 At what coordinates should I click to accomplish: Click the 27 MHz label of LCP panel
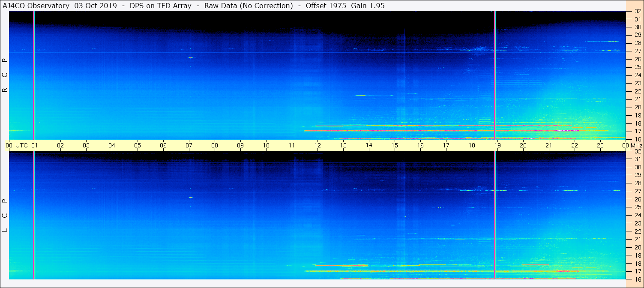(x=638, y=191)
